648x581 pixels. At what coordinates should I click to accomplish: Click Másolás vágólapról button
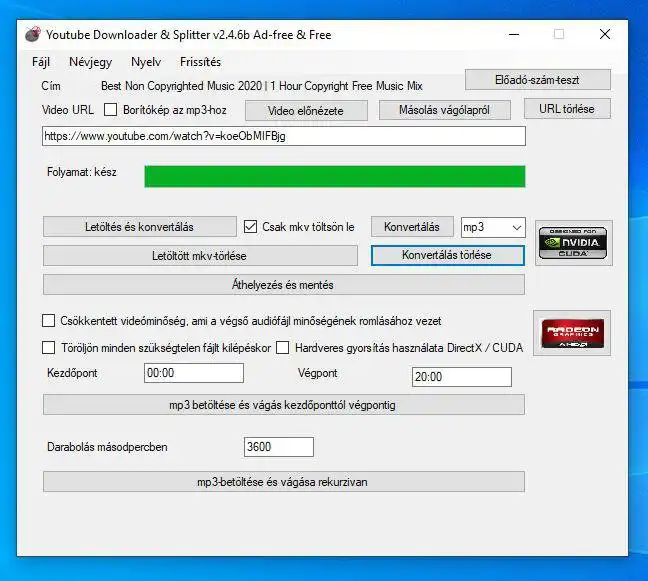tap(445, 110)
